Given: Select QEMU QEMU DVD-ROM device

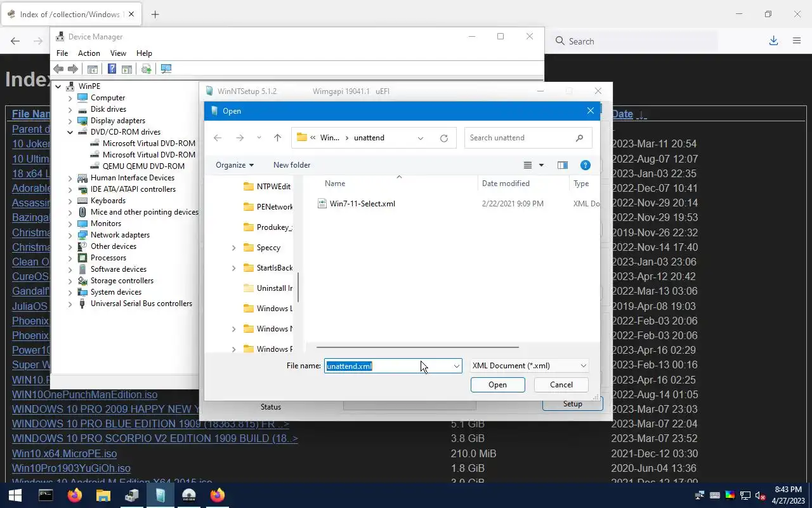Looking at the screenshot, I should [x=143, y=166].
